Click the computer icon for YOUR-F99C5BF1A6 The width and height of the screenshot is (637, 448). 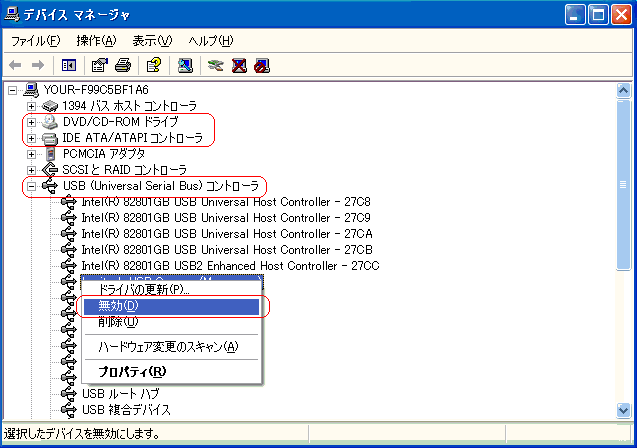pos(31,89)
